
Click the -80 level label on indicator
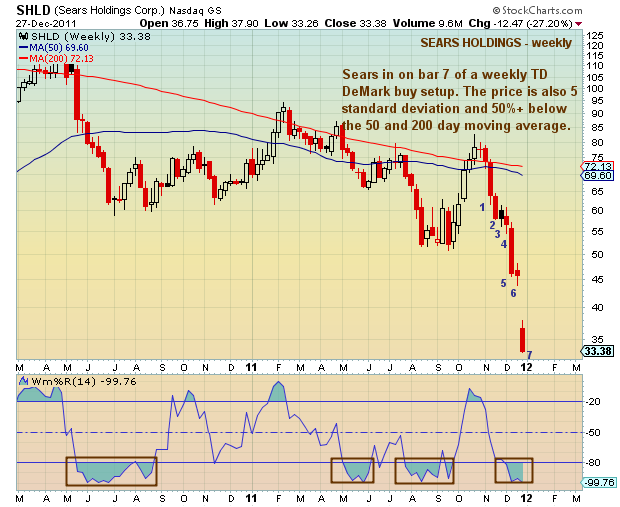[x=594, y=463]
